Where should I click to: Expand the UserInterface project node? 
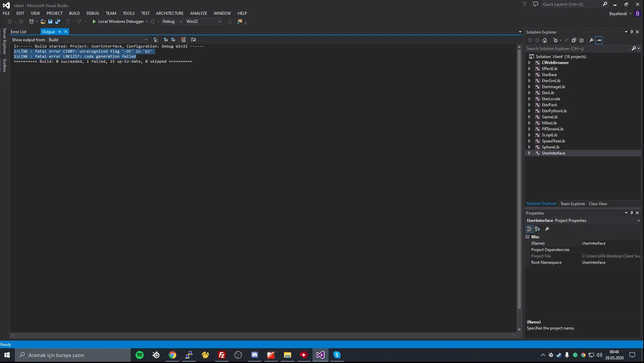pyautogui.click(x=530, y=153)
